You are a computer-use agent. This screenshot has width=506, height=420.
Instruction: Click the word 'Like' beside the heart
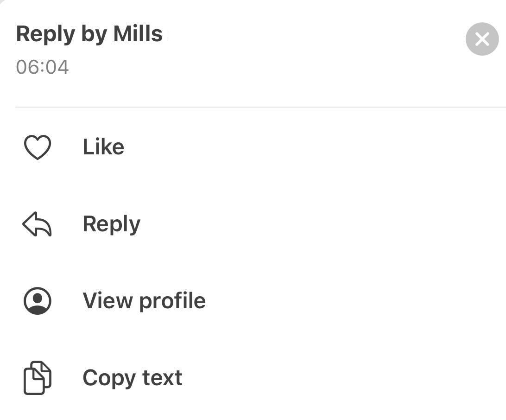[103, 147]
